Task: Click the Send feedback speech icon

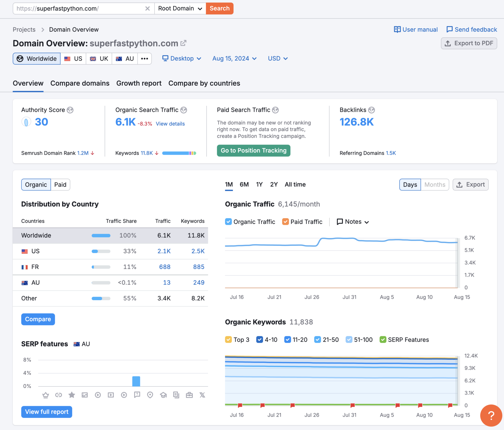Action: (449, 30)
